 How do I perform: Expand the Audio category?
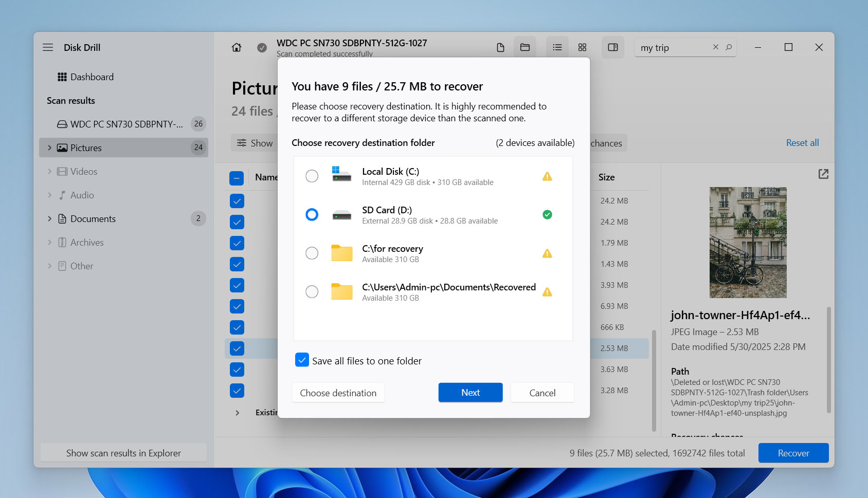[x=49, y=195]
